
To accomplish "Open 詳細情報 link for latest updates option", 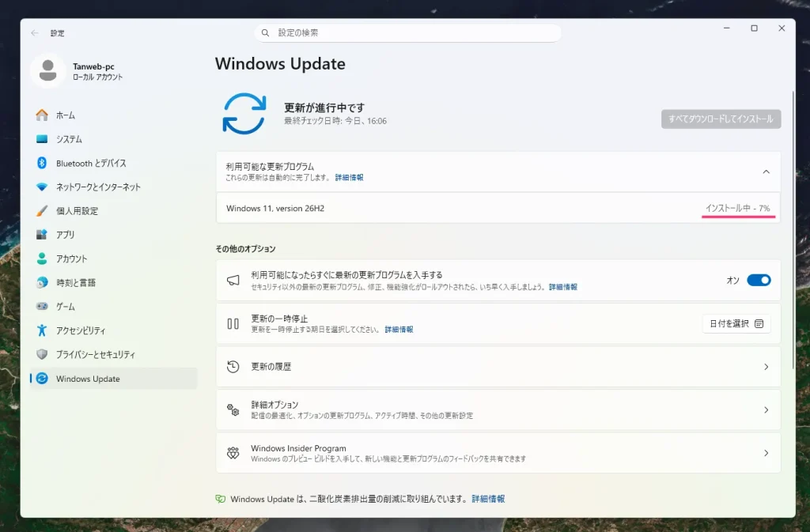I will 563,287.
